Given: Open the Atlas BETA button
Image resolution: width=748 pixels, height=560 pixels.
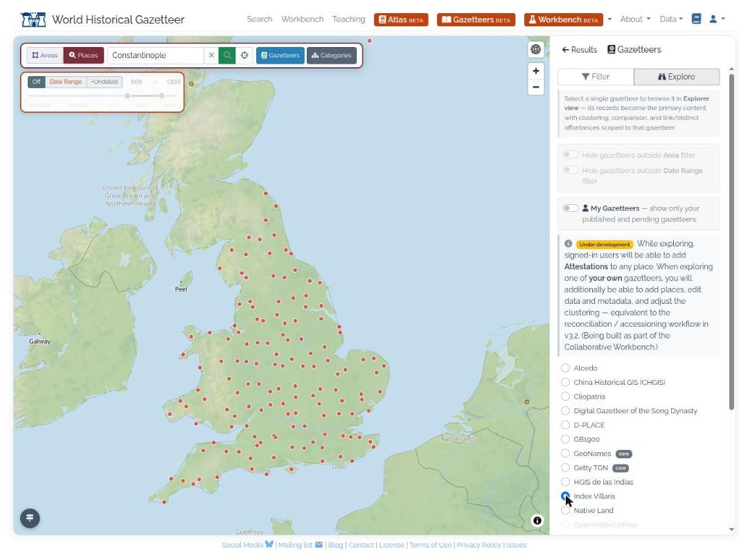Looking at the screenshot, I should (401, 19).
